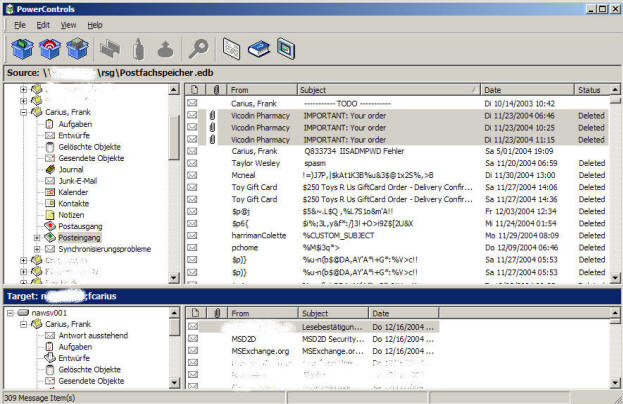Open the Kalender folder
Viewport: 623px width, 404px height.
coord(73,192)
